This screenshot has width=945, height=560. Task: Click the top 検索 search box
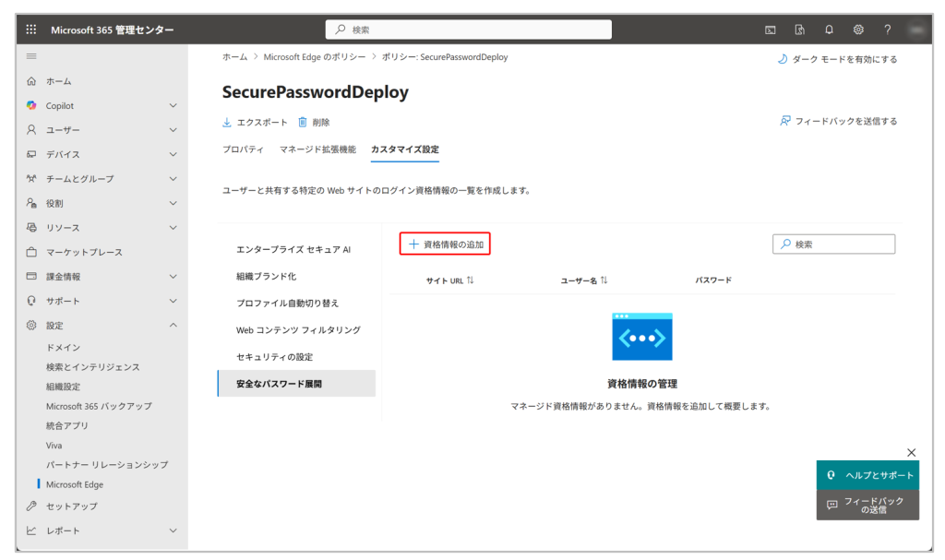point(468,30)
